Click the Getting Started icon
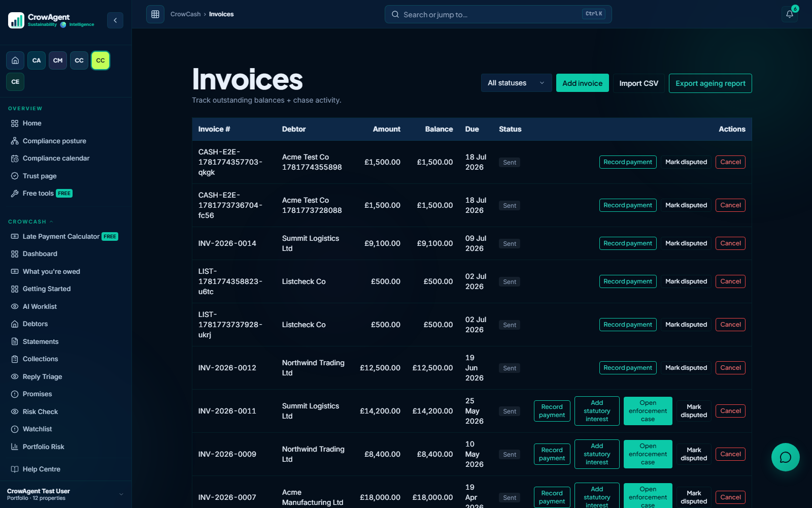Image resolution: width=812 pixels, height=508 pixels. pos(15,289)
